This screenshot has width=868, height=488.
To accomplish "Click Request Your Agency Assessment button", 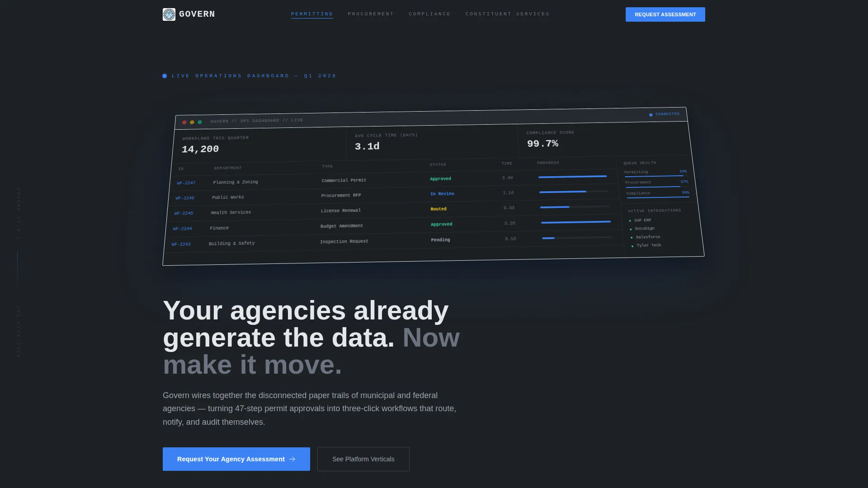I will (x=236, y=459).
